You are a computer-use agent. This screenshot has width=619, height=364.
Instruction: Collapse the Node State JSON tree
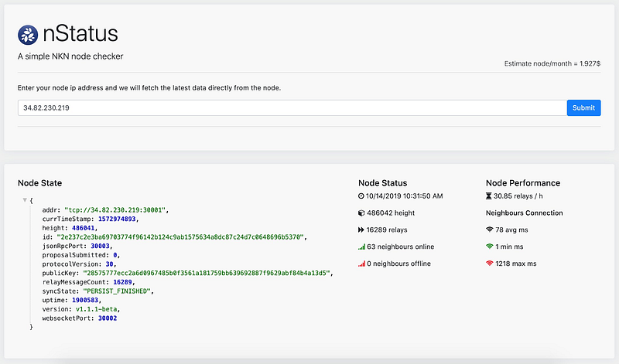(25, 200)
